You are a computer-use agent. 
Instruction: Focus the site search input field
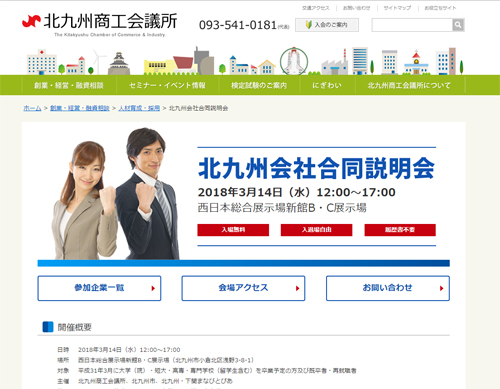point(412,25)
